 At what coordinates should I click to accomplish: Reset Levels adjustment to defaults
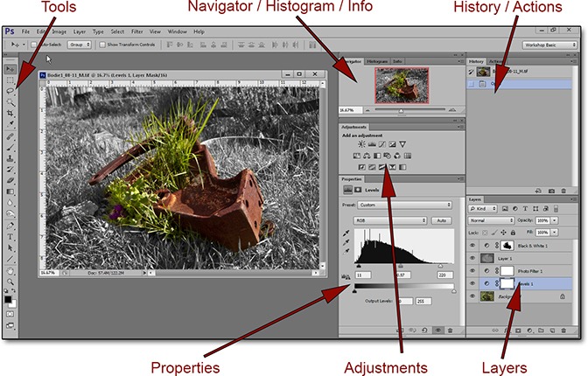click(x=424, y=331)
